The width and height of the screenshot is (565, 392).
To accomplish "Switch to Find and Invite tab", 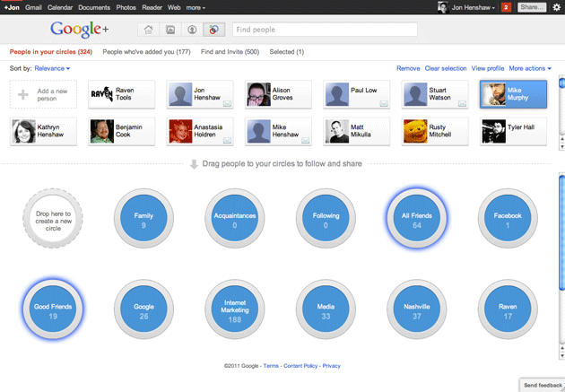I will tap(230, 52).
